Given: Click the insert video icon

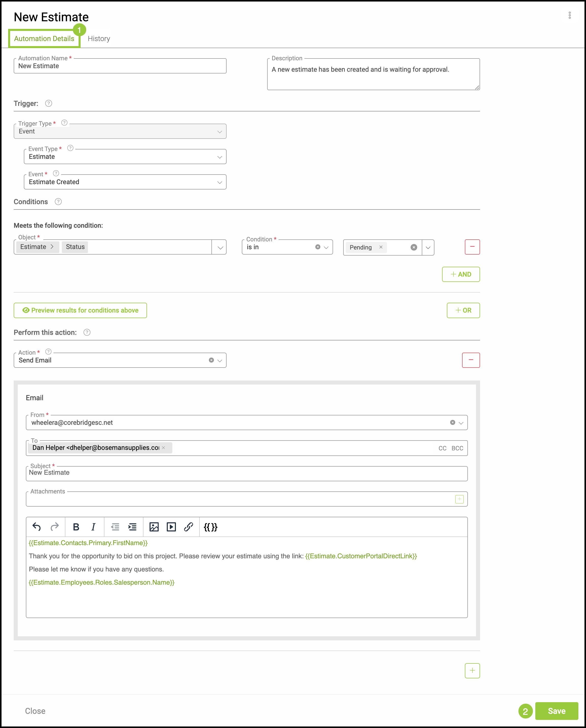Looking at the screenshot, I should [171, 527].
